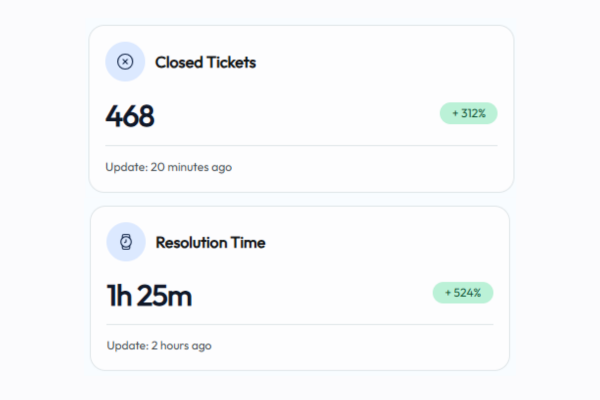This screenshot has width=600, height=400.
Task: Click the Resolution Time watch icon
Action: pos(126,242)
